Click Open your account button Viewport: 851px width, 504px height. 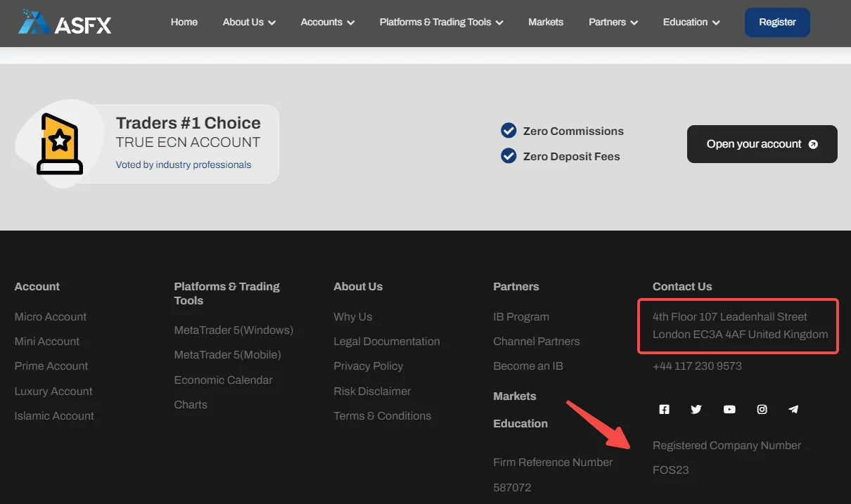coord(762,144)
